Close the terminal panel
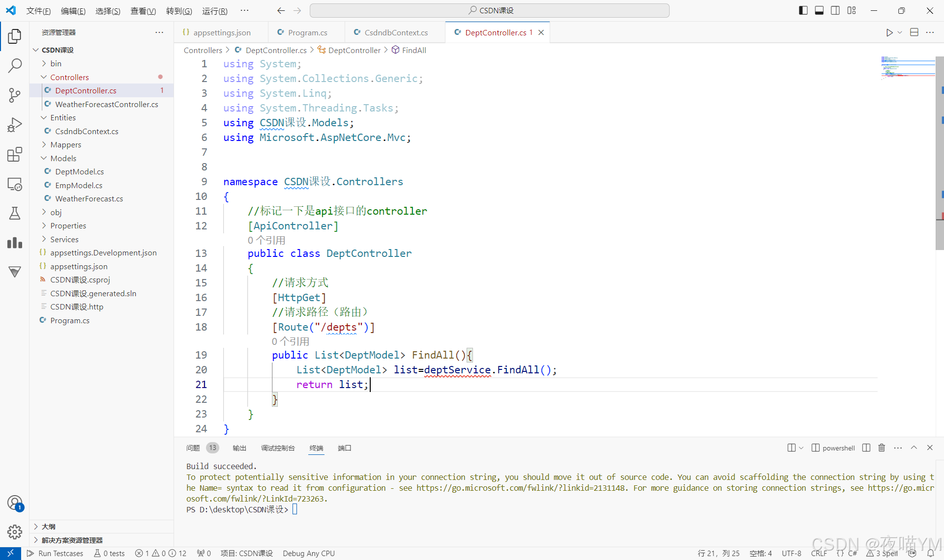 click(x=930, y=448)
